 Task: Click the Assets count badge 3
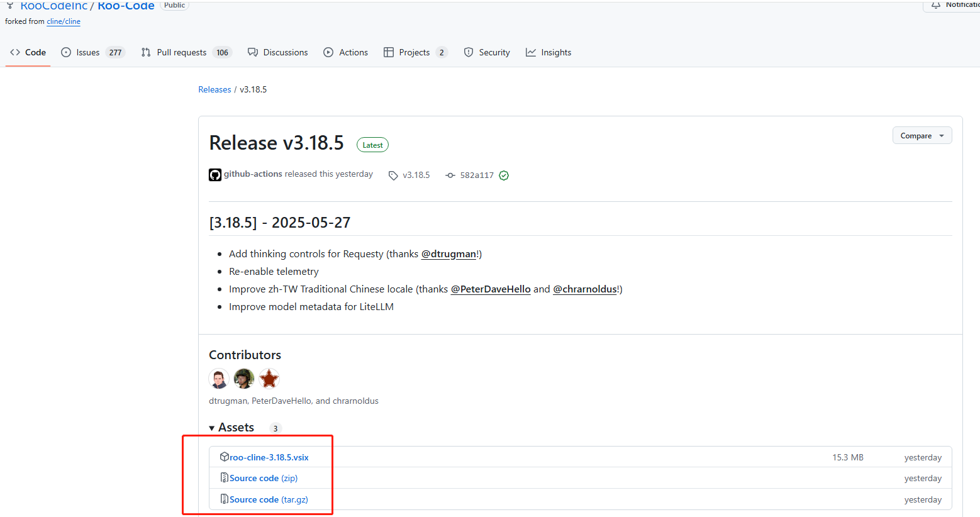275,428
